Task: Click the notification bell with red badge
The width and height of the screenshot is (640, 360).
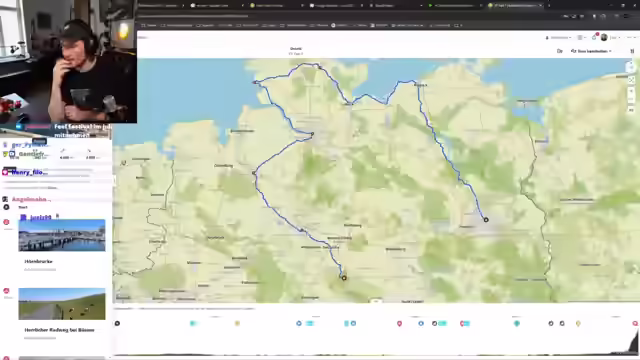Action: pyautogui.click(x=595, y=37)
